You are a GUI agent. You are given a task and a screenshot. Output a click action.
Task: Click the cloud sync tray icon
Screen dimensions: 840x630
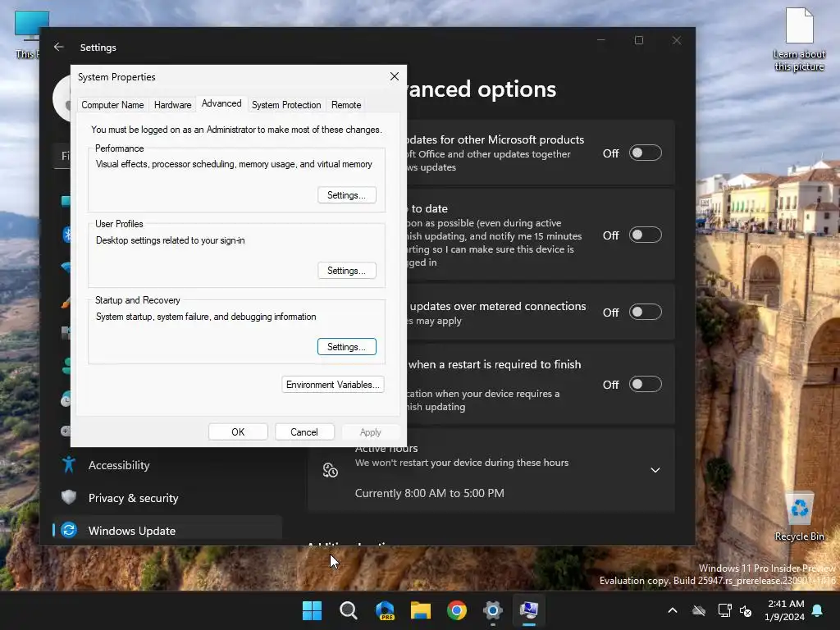click(699, 610)
